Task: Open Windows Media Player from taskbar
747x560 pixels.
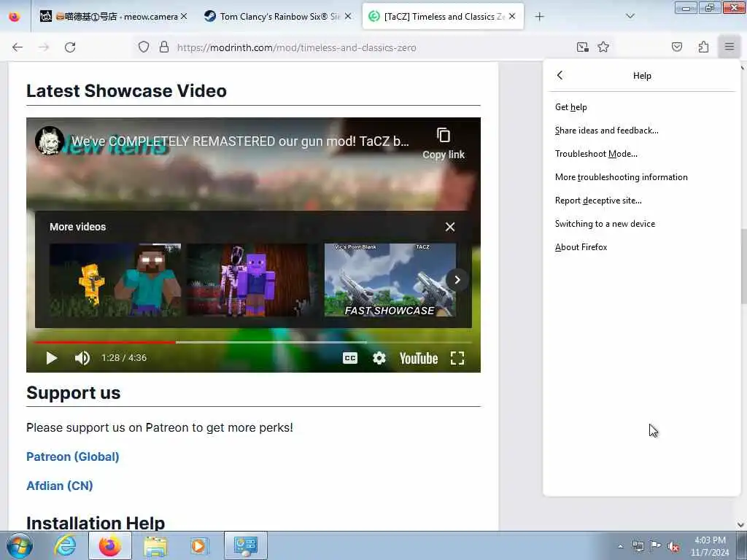Action: (200, 545)
